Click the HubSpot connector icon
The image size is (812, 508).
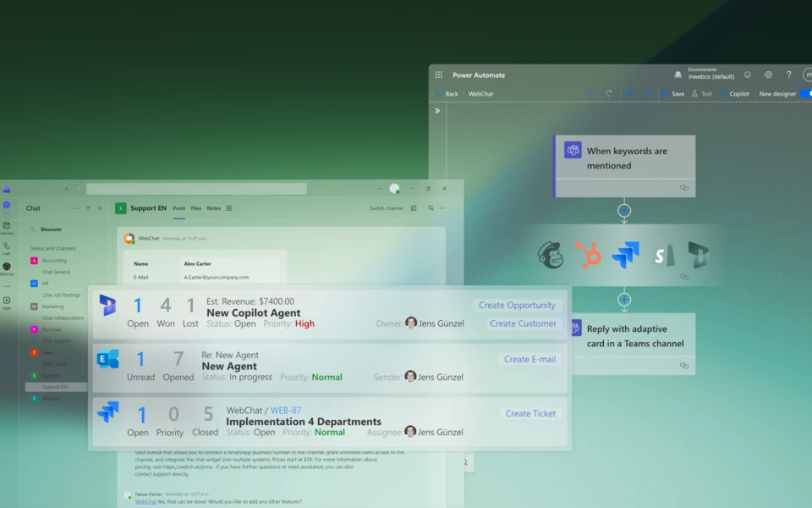[x=588, y=255]
